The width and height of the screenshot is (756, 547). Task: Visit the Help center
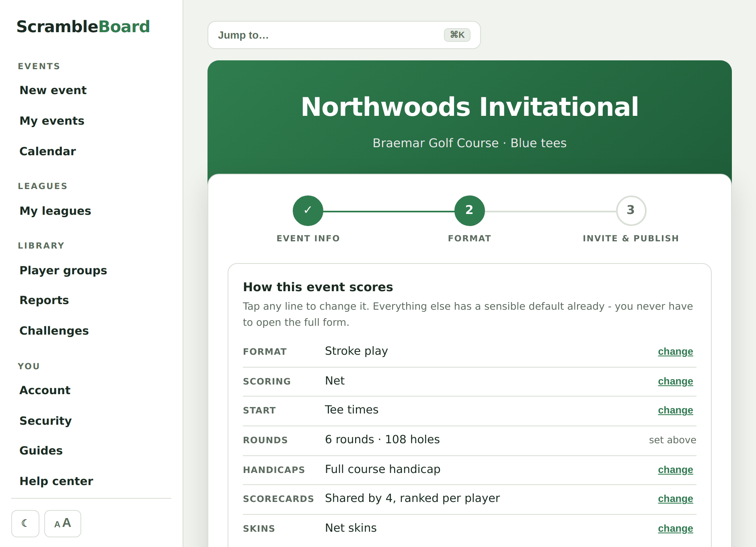56,481
